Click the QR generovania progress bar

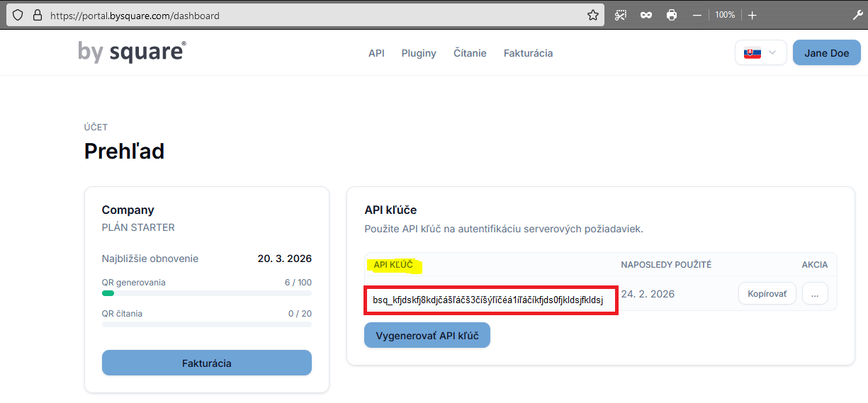point(207,293)
